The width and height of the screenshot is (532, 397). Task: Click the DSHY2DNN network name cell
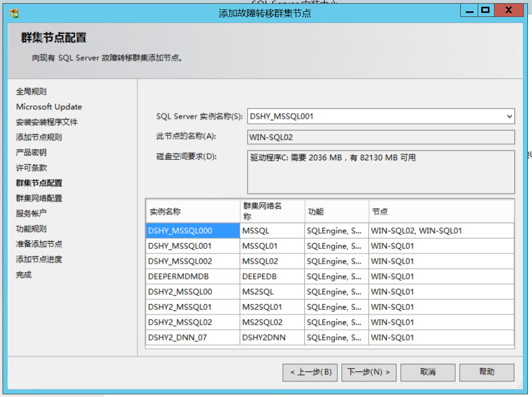click(x=272, y=338)
